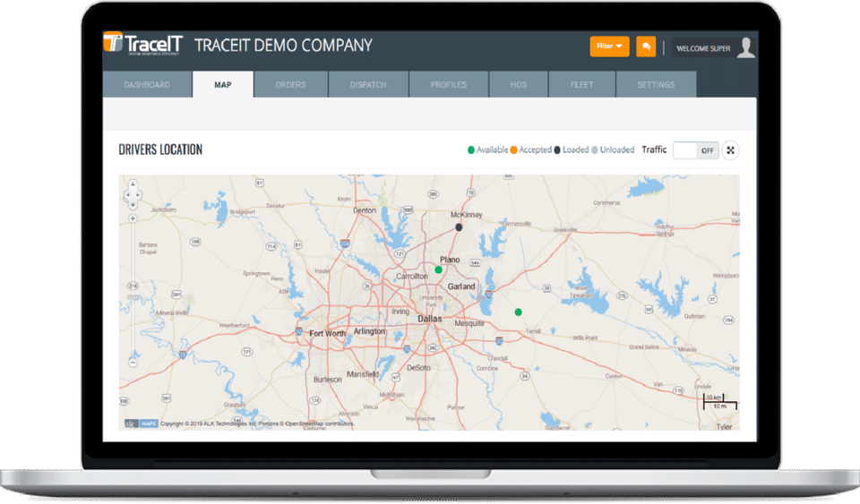Select the available driver marker near Terrell
Viewport: 860px width, 504px height.
pyautogui.click(x=519, y=312)
